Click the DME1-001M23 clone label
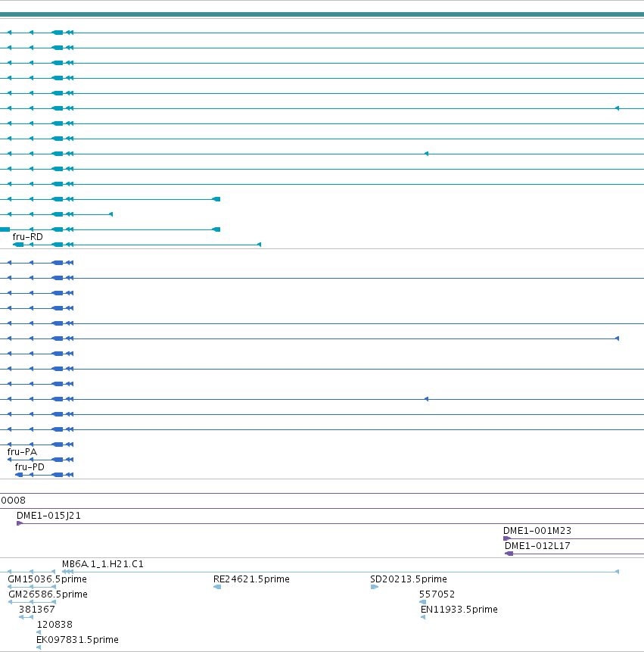This screenshot has height=652, width=644. tap(537, 531)
